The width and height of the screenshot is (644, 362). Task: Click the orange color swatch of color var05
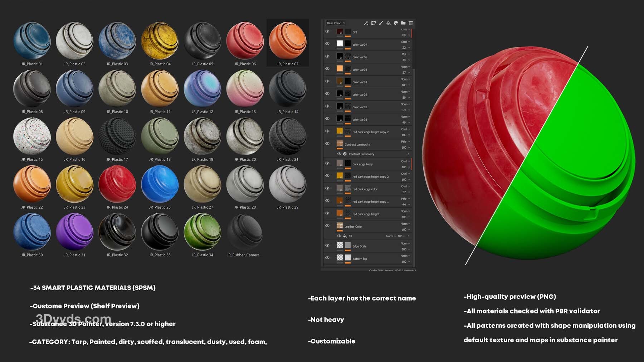[x=340, y=69]
